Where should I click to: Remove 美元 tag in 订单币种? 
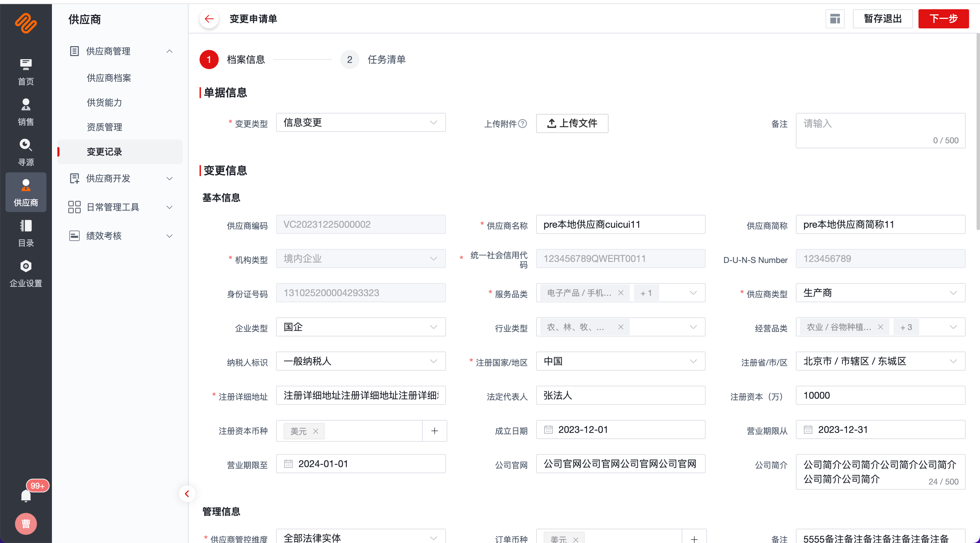[x=576, y=539]
